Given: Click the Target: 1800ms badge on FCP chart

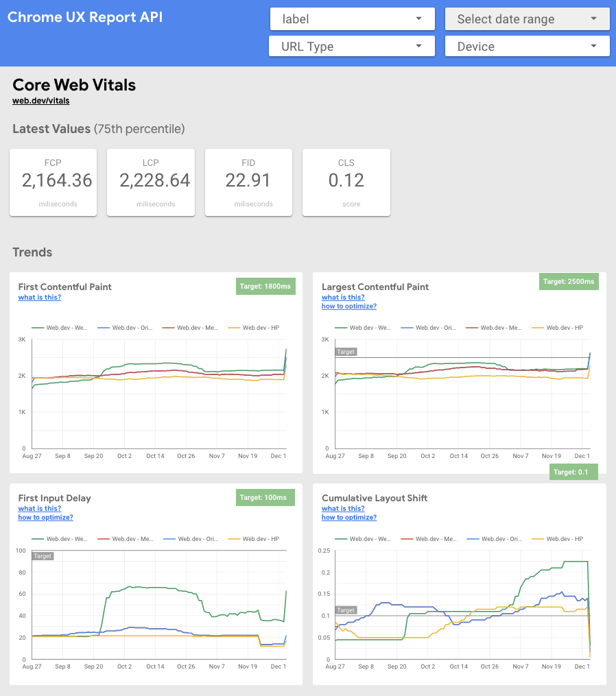Looking at the screenshot, I should coord(265,287).
